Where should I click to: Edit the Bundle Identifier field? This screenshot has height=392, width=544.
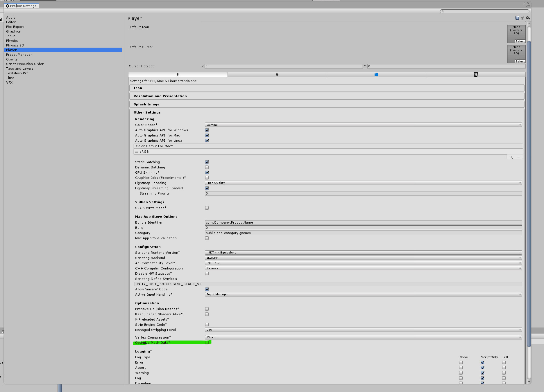363,222
